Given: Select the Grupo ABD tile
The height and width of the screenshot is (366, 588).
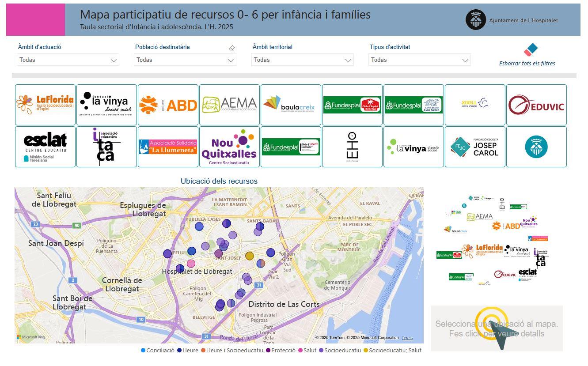Looking at the screenshot, I should coord(168,105).
